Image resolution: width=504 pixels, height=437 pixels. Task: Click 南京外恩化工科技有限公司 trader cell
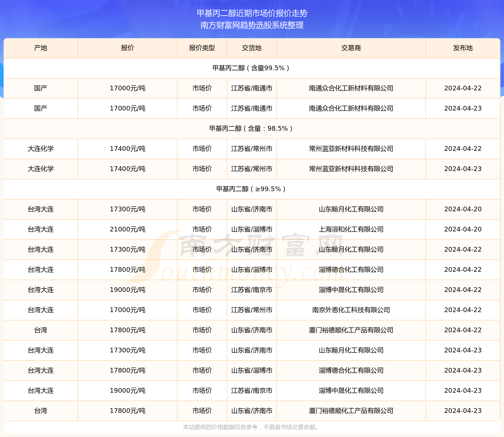click(351, 310)
